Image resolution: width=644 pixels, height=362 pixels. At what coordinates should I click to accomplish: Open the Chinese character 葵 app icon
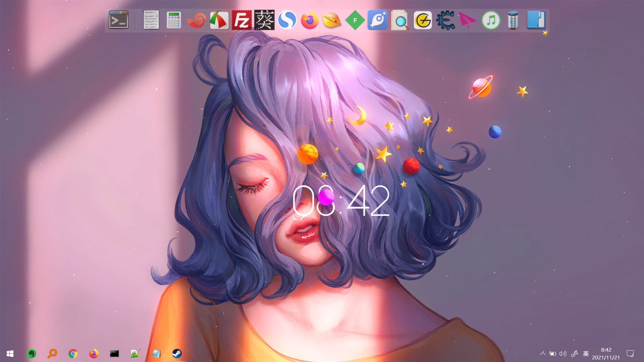point(264,20)
